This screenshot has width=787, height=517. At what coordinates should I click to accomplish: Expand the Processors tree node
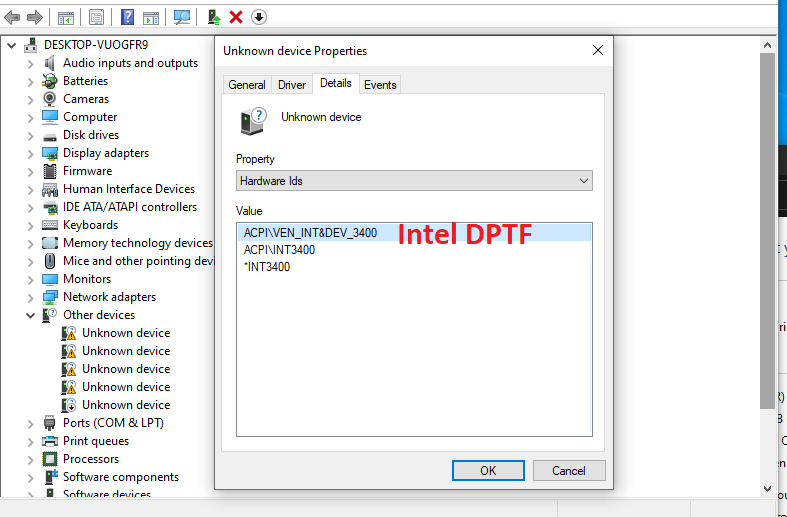(30, 460)
